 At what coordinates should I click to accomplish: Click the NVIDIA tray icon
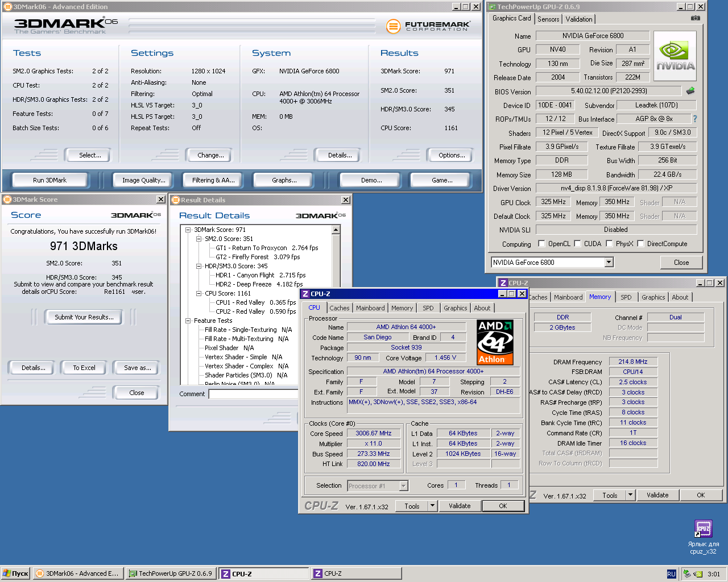pyautogui.click(x=697, y=573)
